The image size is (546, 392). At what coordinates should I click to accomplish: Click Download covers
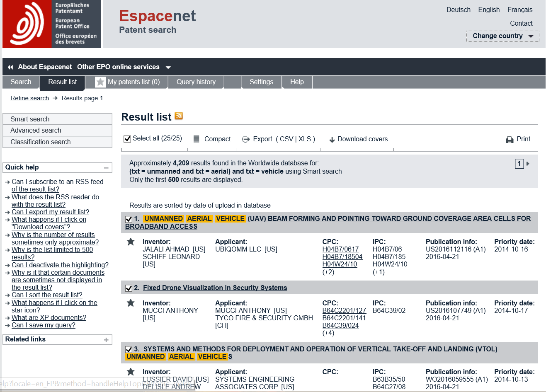(x=362, y=139)
